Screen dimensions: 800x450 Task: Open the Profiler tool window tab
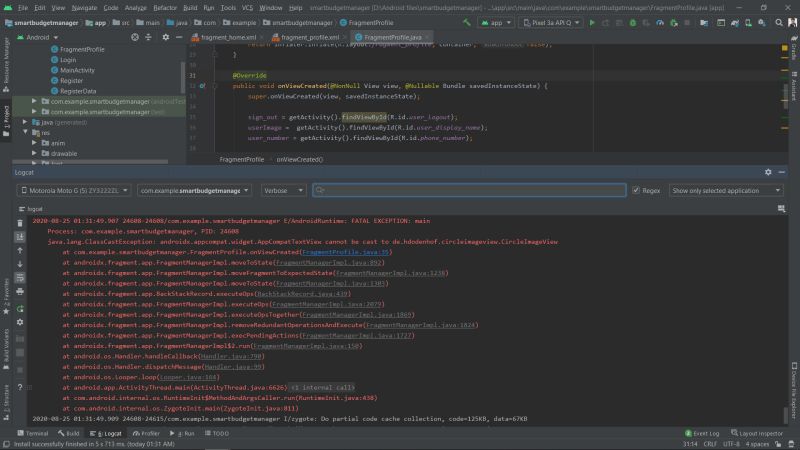click(146, 433)
